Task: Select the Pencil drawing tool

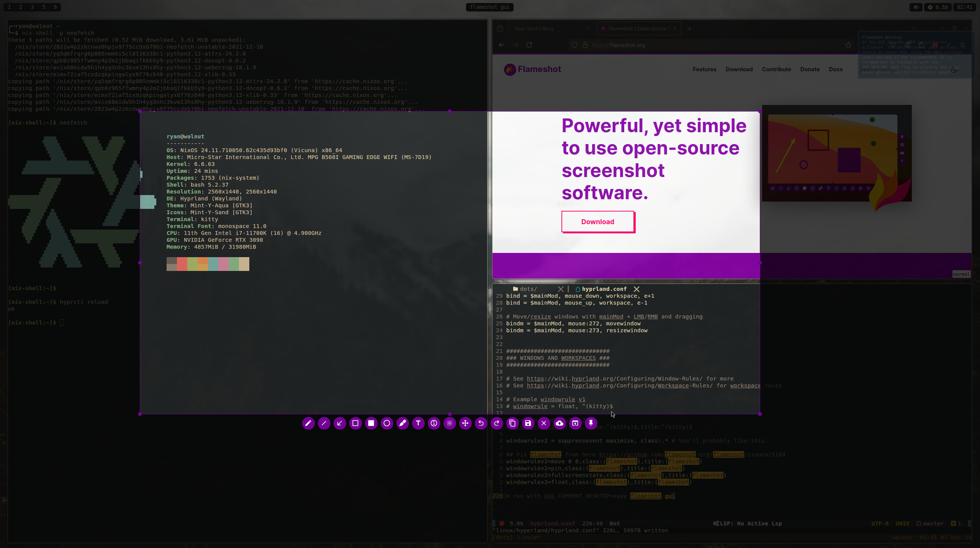Action: 308,423
